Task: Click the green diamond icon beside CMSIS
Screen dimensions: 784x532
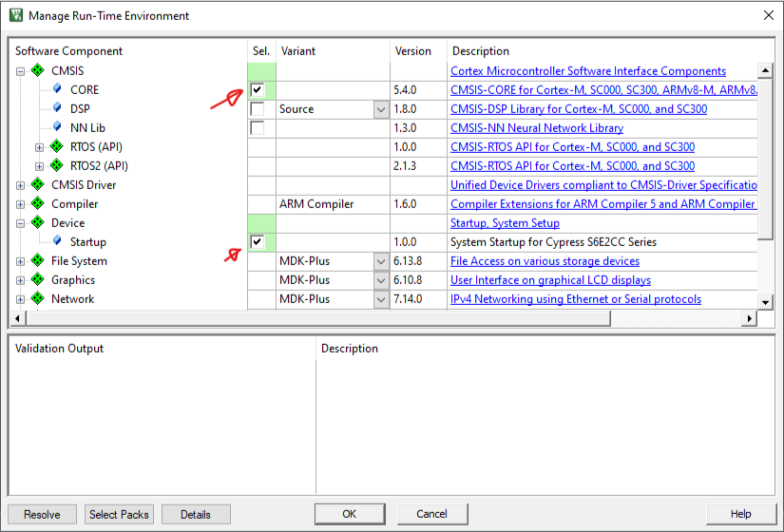Action: coord(38,71)
